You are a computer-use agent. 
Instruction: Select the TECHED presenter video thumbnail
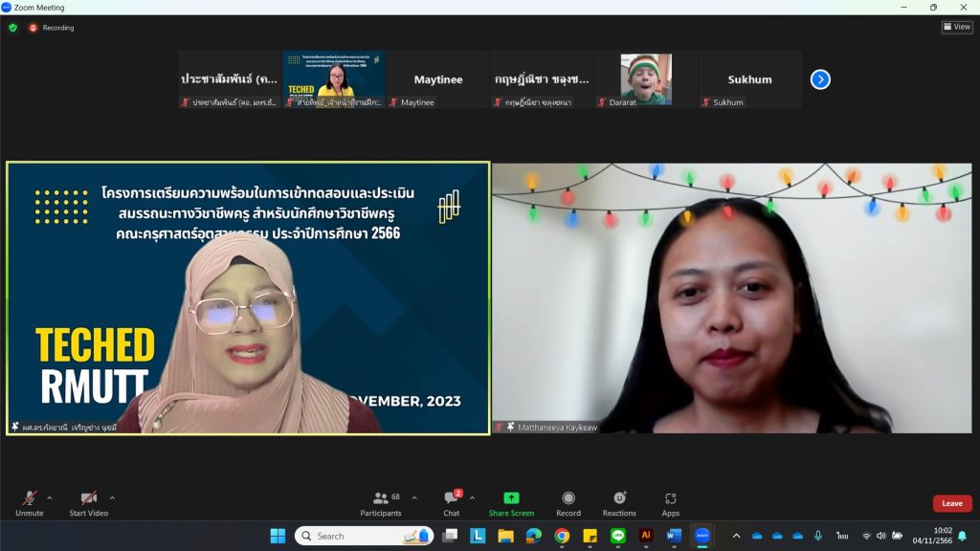click(x=334, y=80)
